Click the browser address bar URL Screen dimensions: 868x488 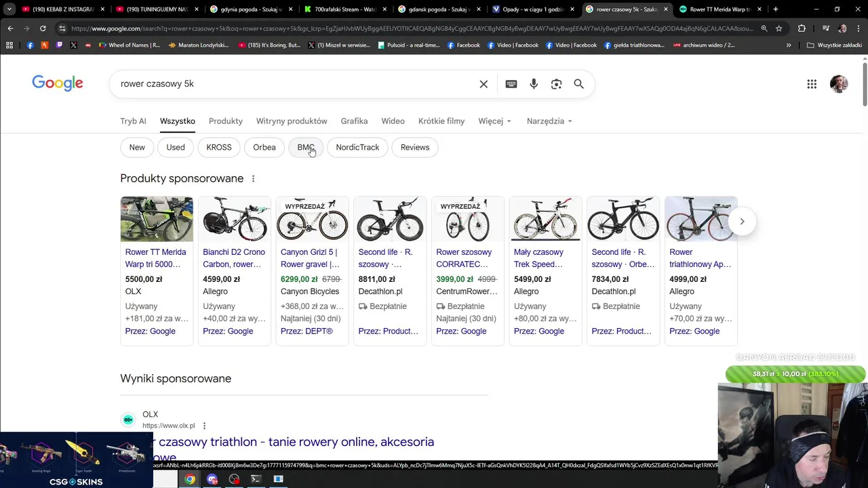click(x=412, y=28)
